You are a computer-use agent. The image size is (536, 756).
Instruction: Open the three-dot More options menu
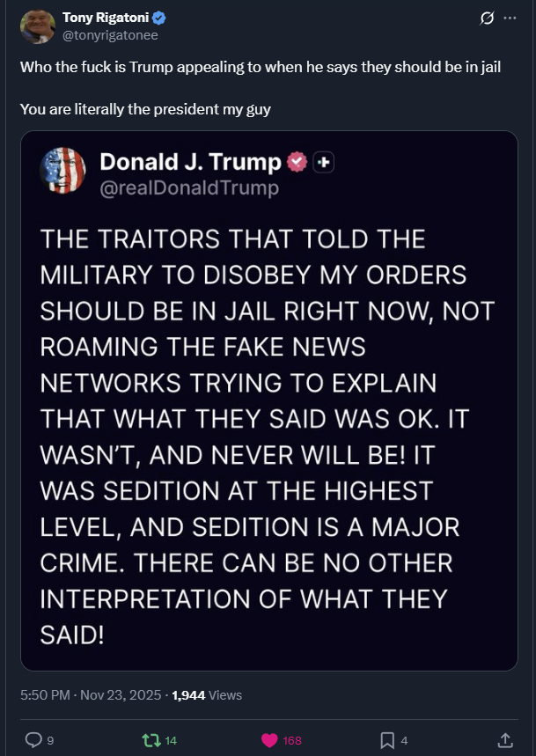510,18
